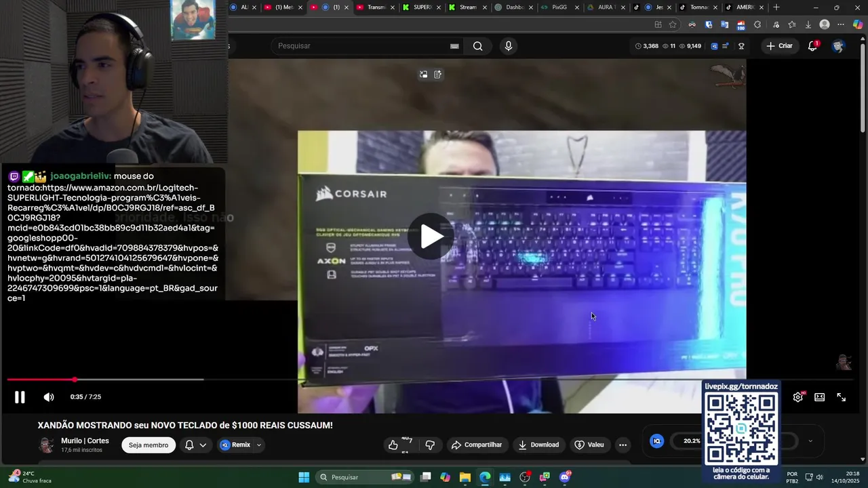This screenshot has height=488, width=868.
Task: Open the browser profile avatar
Action: point(825,24)
